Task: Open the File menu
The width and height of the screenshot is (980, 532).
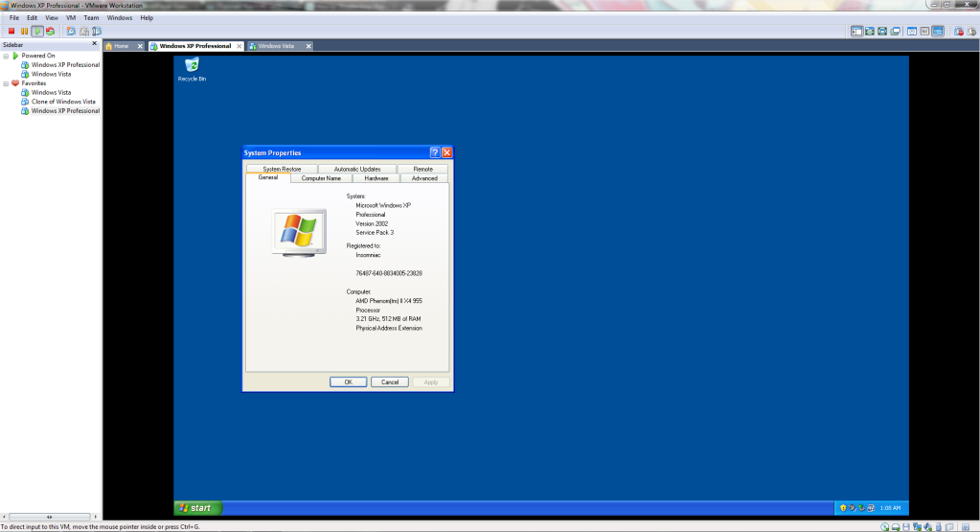Action: pos(13,17)
